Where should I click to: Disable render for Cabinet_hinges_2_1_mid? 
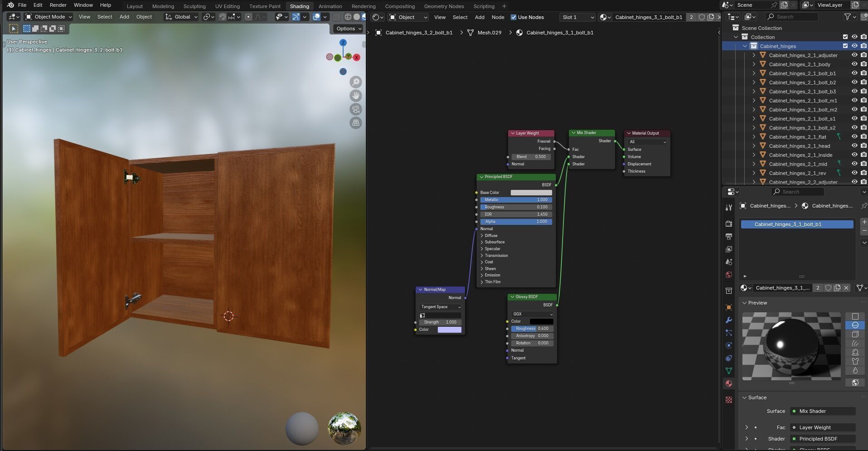click(x=863, y=164)
